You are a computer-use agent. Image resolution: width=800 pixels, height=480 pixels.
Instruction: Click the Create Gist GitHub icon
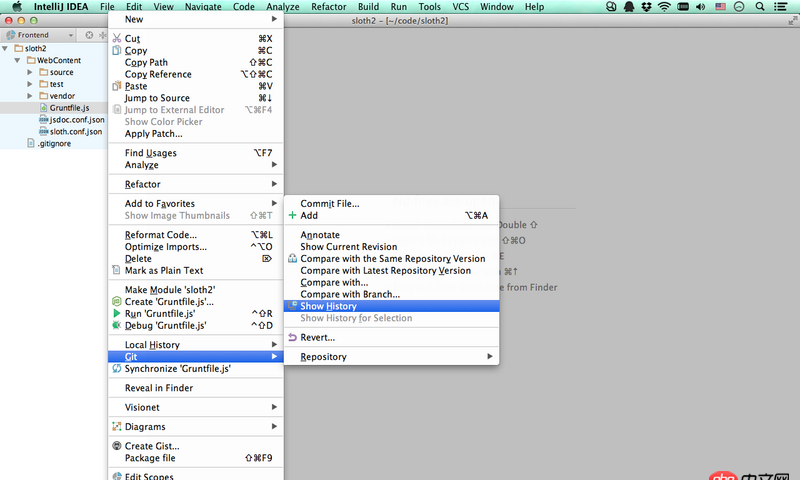click(117, 445)
